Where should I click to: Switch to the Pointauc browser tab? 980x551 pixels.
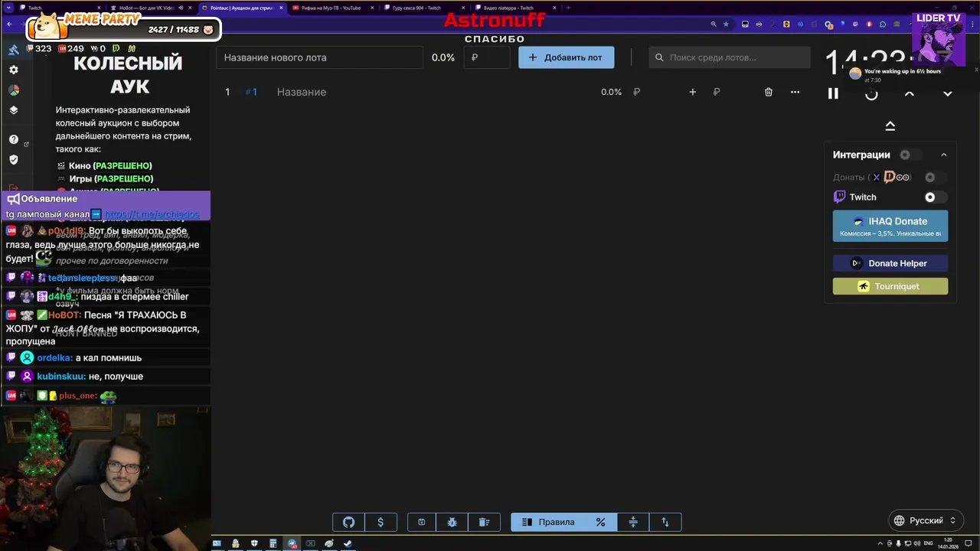[x=242, y=8]
